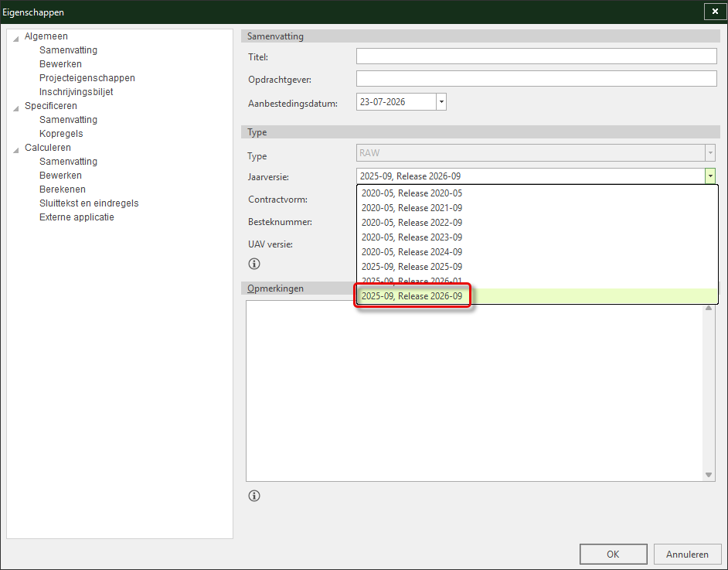Choose 2020-05, Release 2020-05 from the list
The width and height of the screenshot is (728, 570).
537,193
